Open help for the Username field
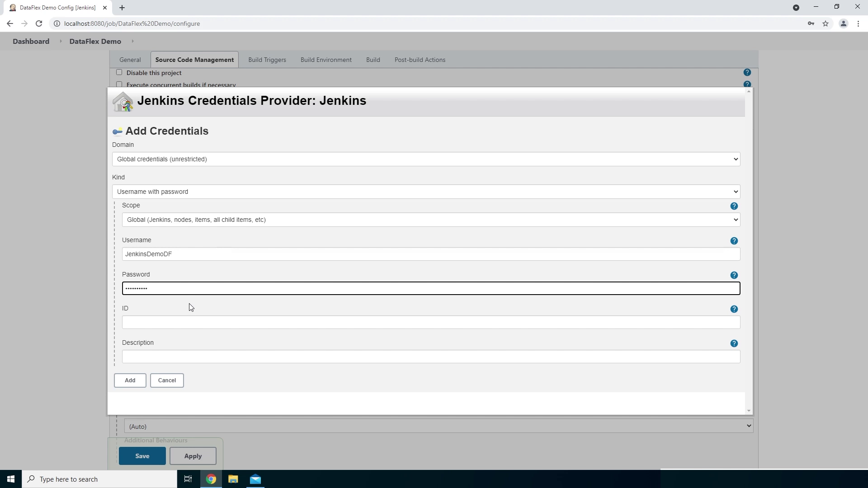Screen dimensions: 868x488 (734, 241)
